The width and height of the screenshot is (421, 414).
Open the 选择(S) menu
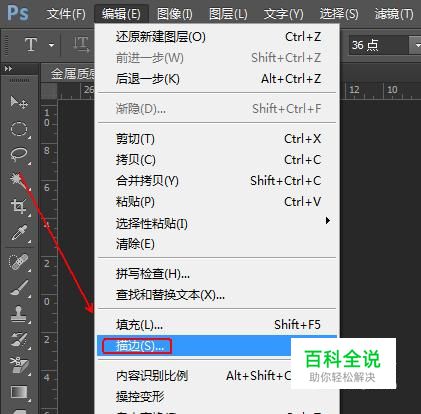pyautogui.click(x=339, y=14)
